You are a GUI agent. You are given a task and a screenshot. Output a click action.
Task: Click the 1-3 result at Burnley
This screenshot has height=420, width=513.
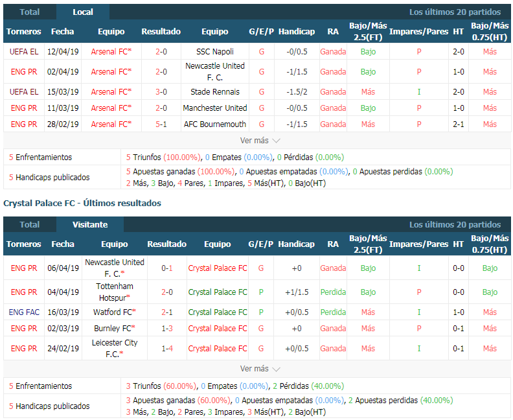tap(167, 329)
